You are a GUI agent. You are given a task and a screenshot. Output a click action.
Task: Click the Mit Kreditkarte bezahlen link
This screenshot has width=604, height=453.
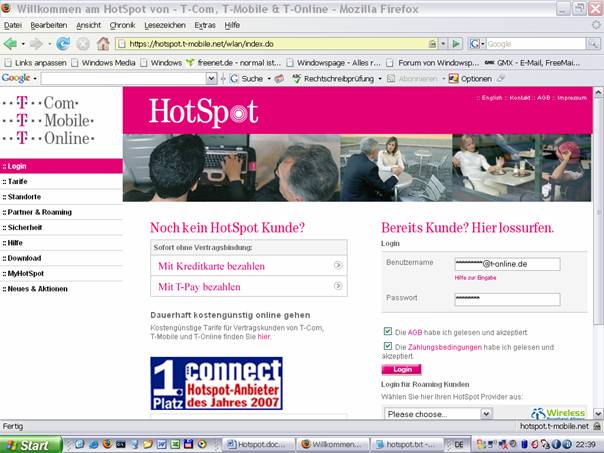click(x=211, y=266)
